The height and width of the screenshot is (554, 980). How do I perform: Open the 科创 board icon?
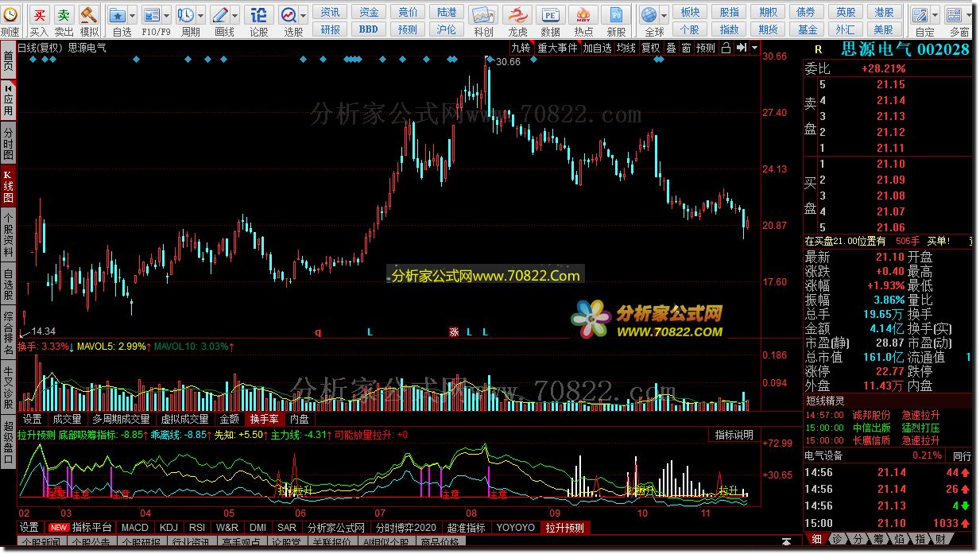click(x=483, y=14)
